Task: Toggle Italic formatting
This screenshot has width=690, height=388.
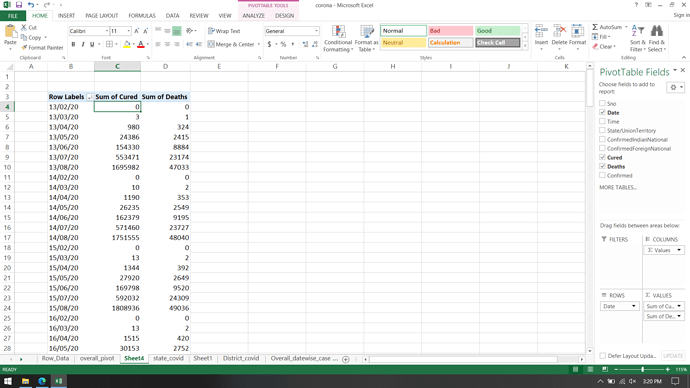Action: (82, 44)
